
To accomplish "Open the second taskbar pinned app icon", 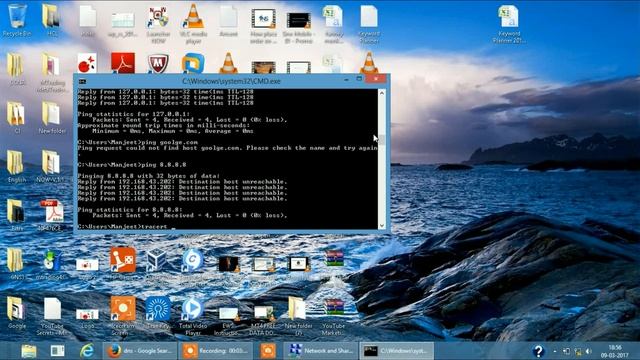I will [57, 351].
